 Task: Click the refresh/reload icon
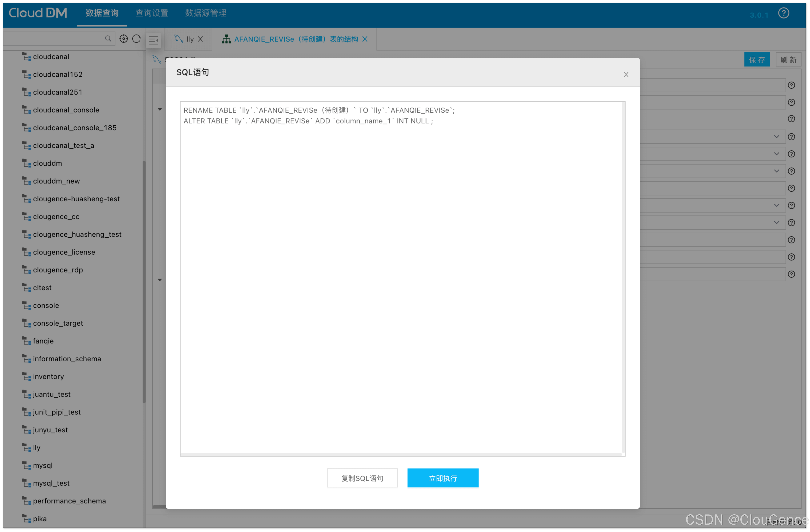coord(136,39)
